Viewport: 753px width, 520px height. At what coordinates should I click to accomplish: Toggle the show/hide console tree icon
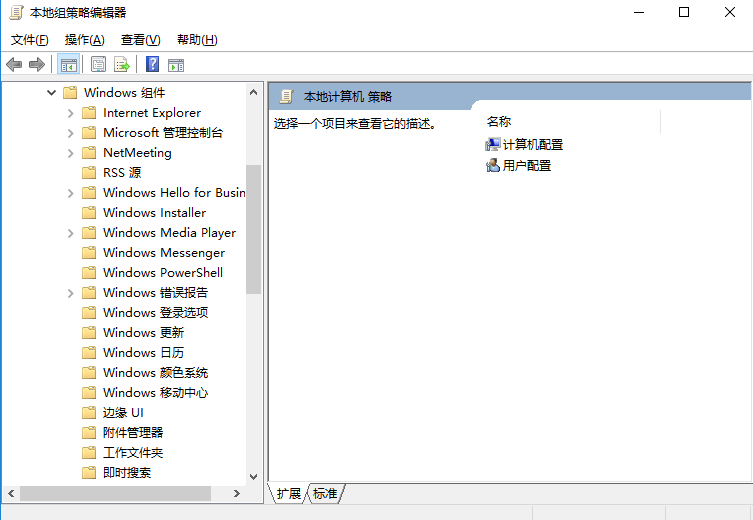68,64
